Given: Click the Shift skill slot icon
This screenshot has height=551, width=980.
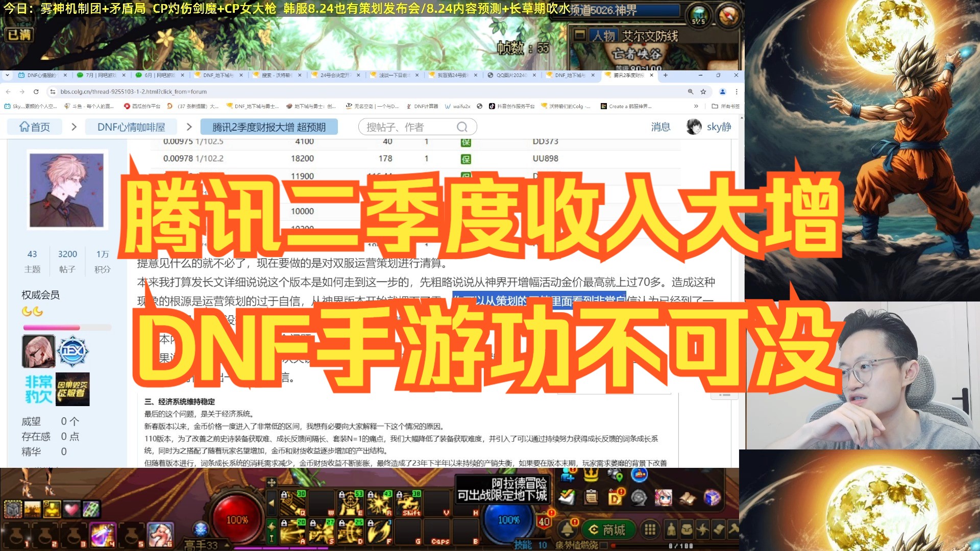Looking at the screenshot, I should tap(409, 503).
